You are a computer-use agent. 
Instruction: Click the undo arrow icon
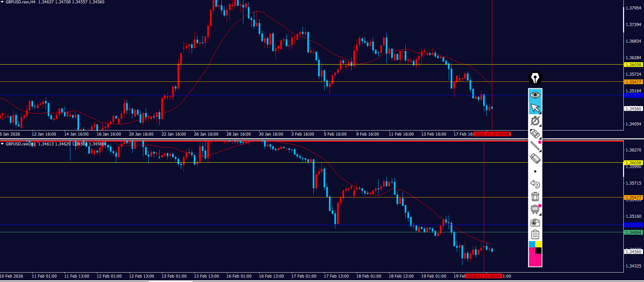pyautogui.click(x=535, y=184)
